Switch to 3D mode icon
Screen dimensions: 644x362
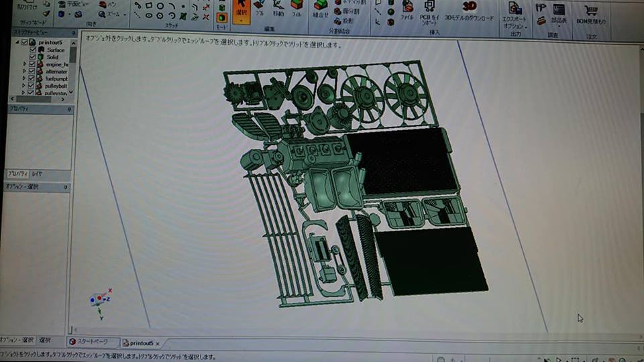pyautogui.click(x=222, y=18)
